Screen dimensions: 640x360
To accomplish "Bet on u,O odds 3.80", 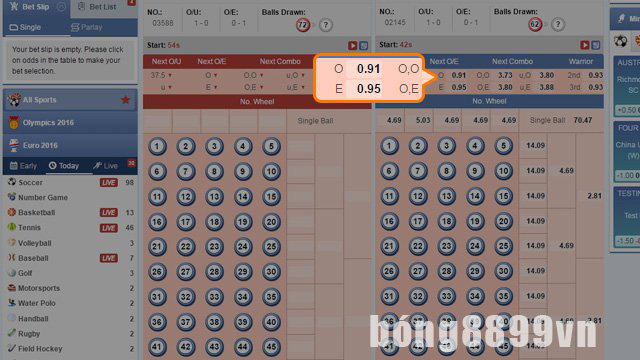I will pos(547,75).
